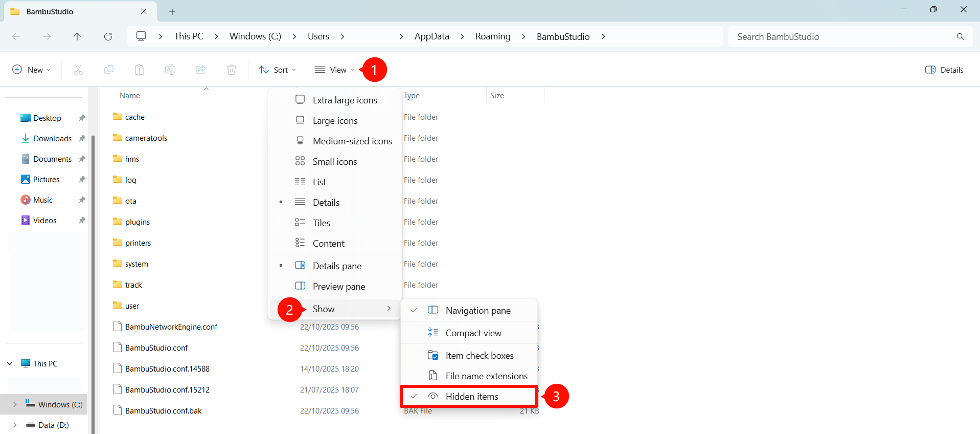Image resolution: width=980 pixels, height=434 pixels.
Task: Expand the Data (D:) tree node
Action: 15,425
